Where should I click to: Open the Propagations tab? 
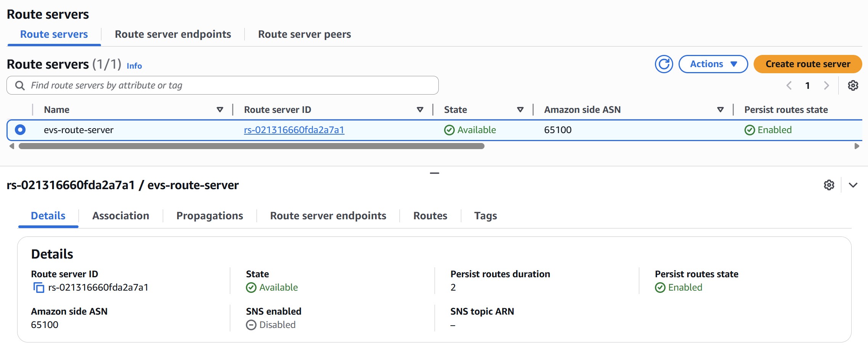(210, 215)
